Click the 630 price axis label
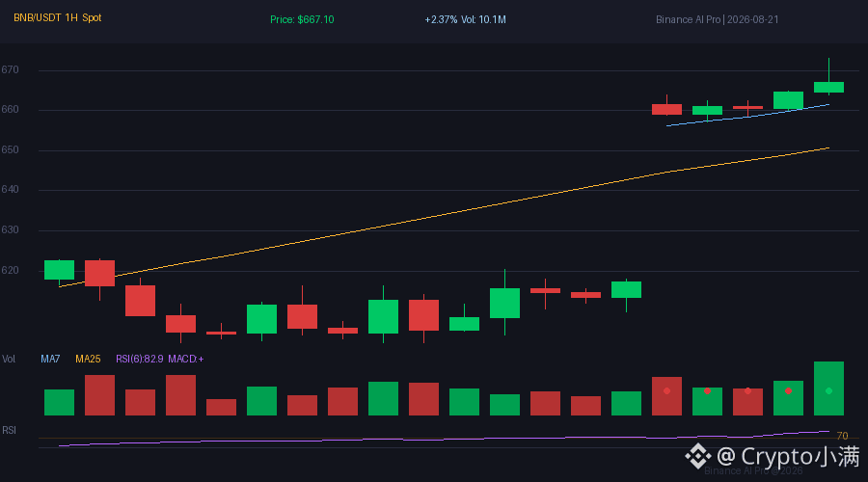The height and width of the screenshot is (482, 868). point(10,229)
